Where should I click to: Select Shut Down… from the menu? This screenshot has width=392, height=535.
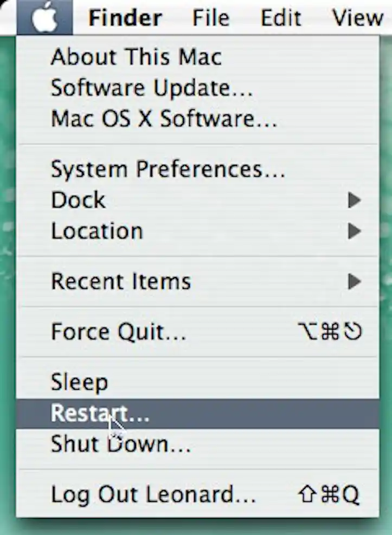(x=197, y=444)
